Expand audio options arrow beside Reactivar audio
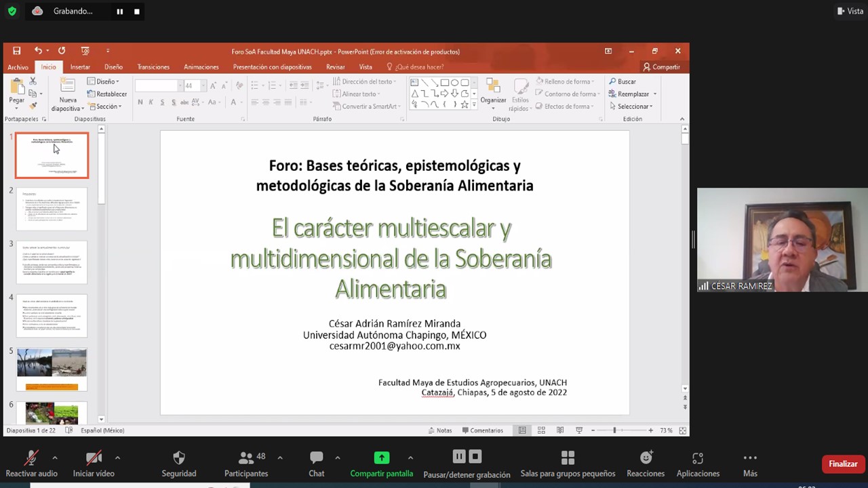Image resolution: width=868 pixels, height=488 pixels. click(55, 457)
